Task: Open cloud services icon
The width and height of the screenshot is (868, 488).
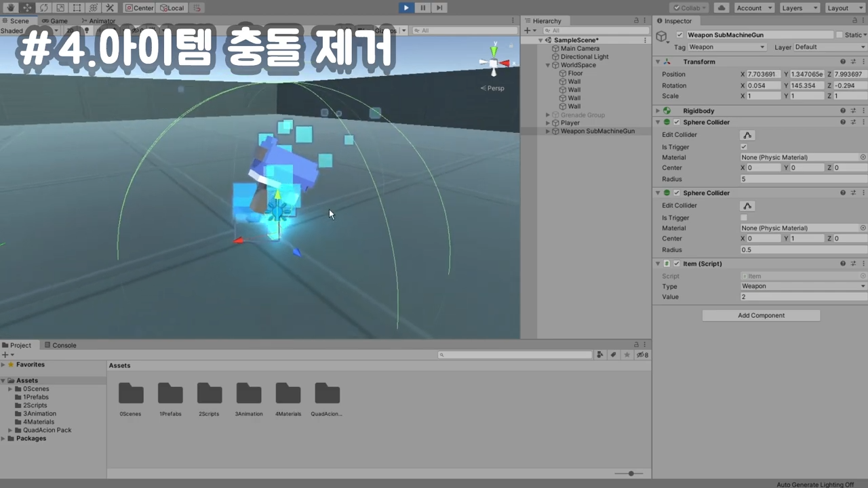Action: pos(722,7)
